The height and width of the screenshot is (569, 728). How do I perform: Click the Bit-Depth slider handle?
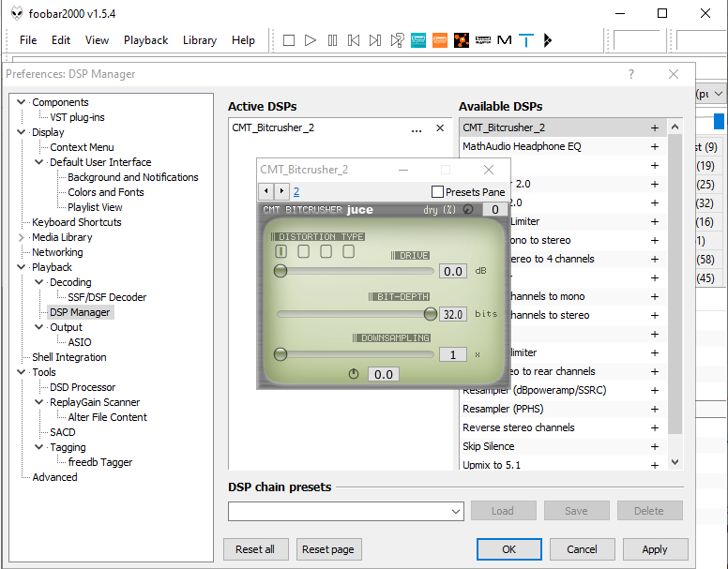431,314
